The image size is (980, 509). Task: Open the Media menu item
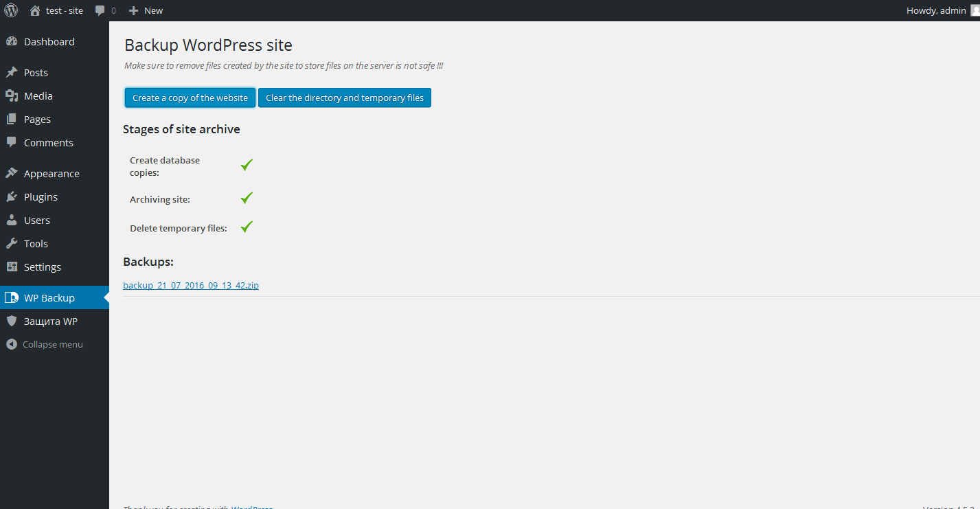coord(54,96)
